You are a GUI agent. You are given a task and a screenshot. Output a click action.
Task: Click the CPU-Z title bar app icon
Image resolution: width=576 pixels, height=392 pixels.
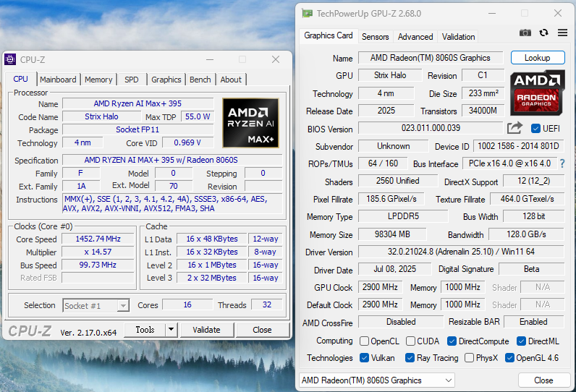coord(10,59)
